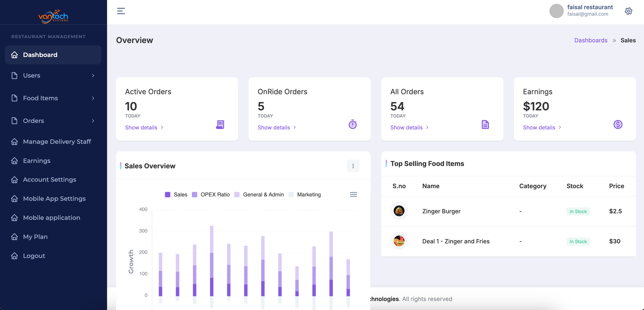Expand the Orders submenu chevron

click(93, 121)
